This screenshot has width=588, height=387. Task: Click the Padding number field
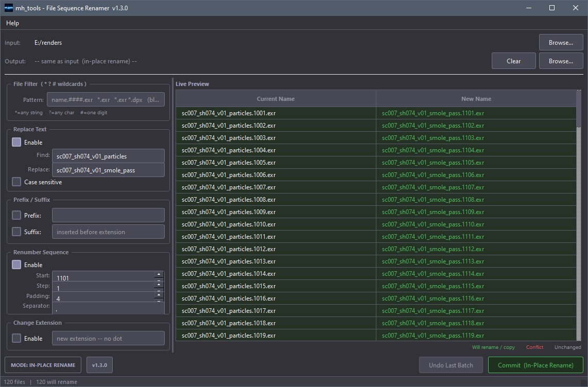(103, 297)
